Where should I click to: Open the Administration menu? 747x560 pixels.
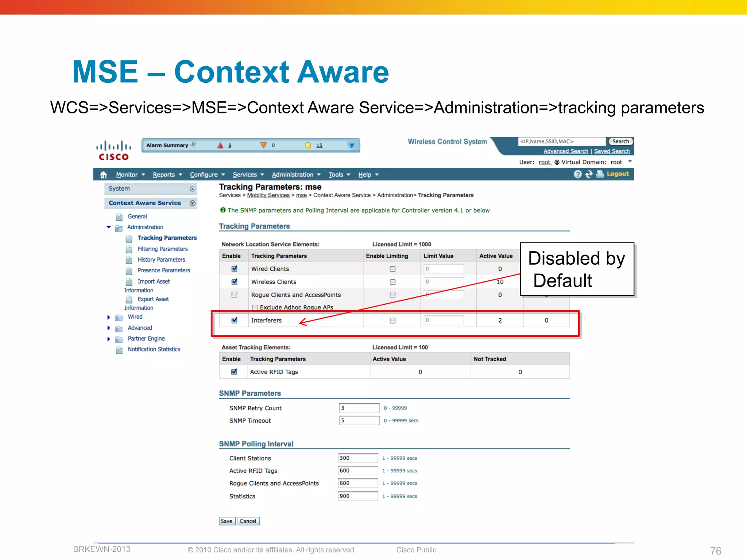tap(297, 175)
